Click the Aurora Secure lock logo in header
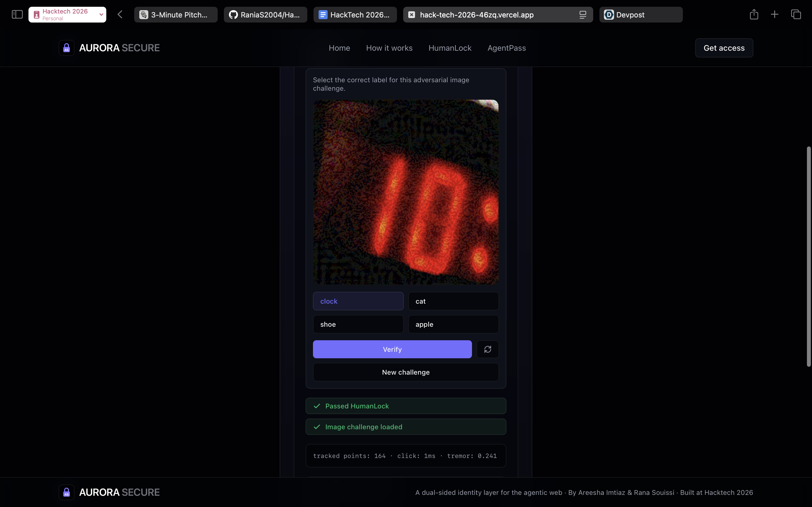812x507 pixels. (x=67, y=48)
